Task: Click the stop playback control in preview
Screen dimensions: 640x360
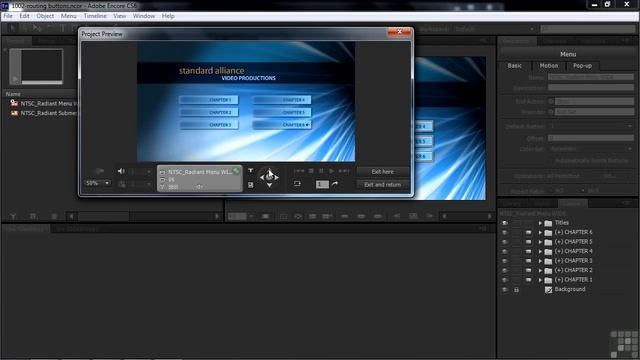Action: click(x=311, y=171)
